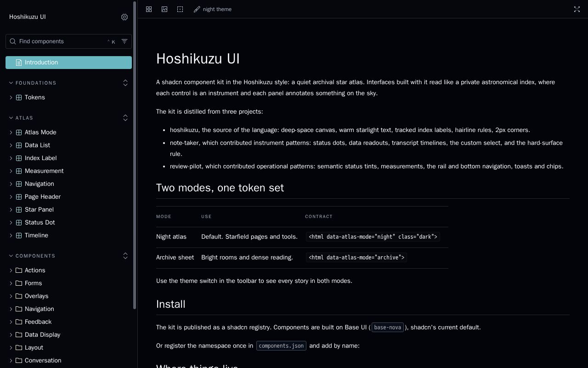Expand the Measurement chevron

[x=11, y=171]
